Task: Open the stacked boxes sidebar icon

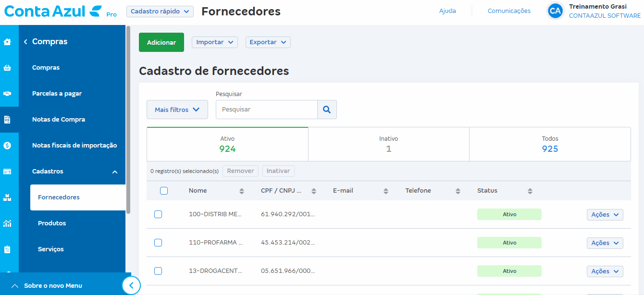Action: [x=7, y=197]
